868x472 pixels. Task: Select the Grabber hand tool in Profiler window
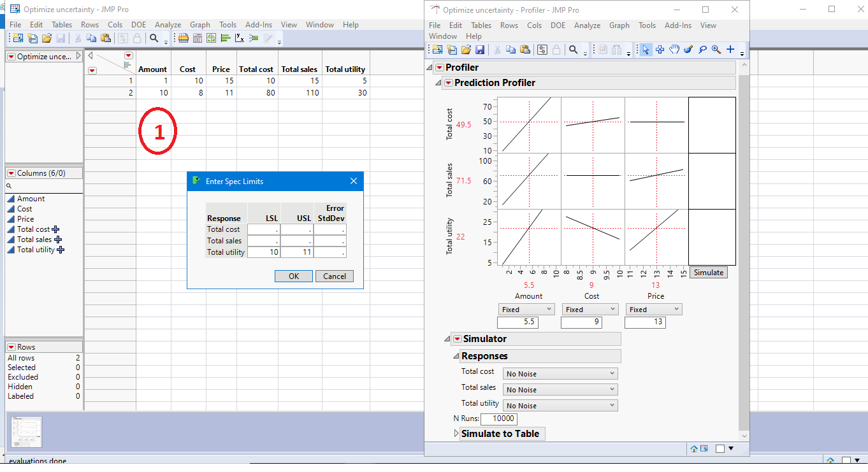coord(674,49)
